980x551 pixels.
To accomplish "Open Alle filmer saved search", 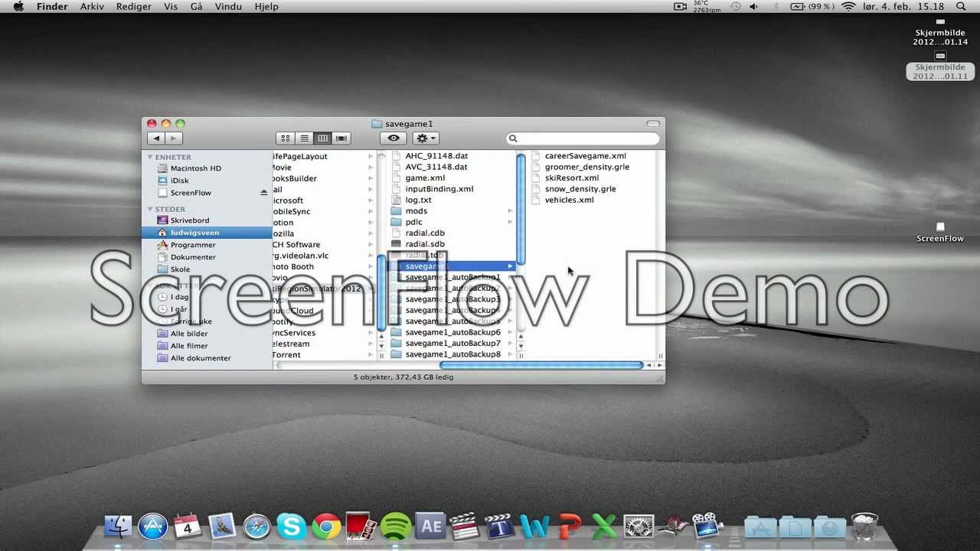I will [189, 346].
